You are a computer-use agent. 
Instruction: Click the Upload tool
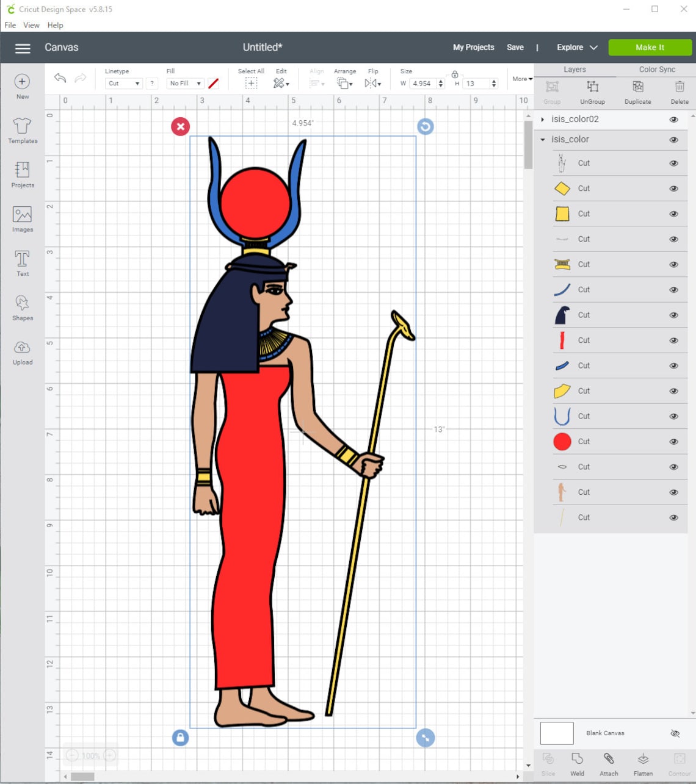click(22, 353)
